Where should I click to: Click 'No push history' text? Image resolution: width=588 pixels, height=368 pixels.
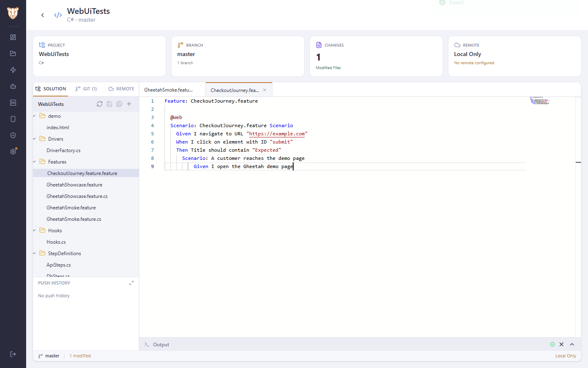54,296
